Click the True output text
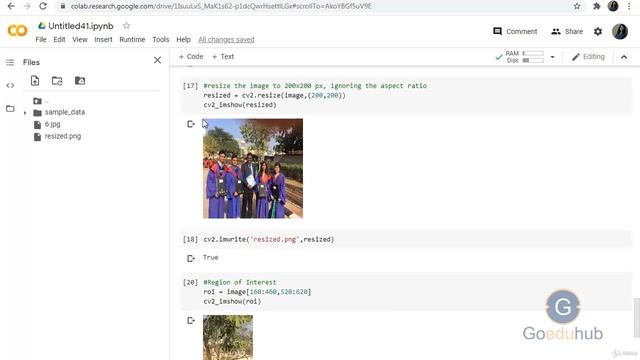Screen dimensions: 640x360 click(211, 258)
